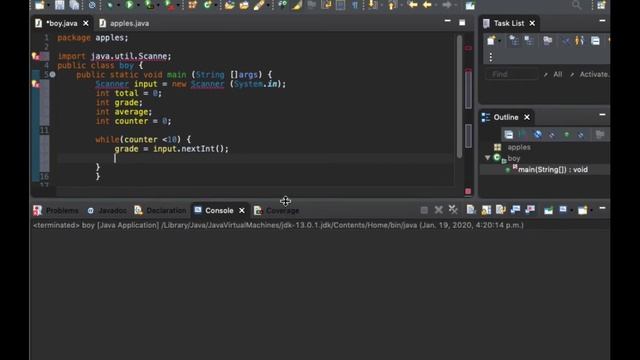This screenshot has height=360, width=640.
Task: Create a New Java Class
Action: click(x=207, y=5)
